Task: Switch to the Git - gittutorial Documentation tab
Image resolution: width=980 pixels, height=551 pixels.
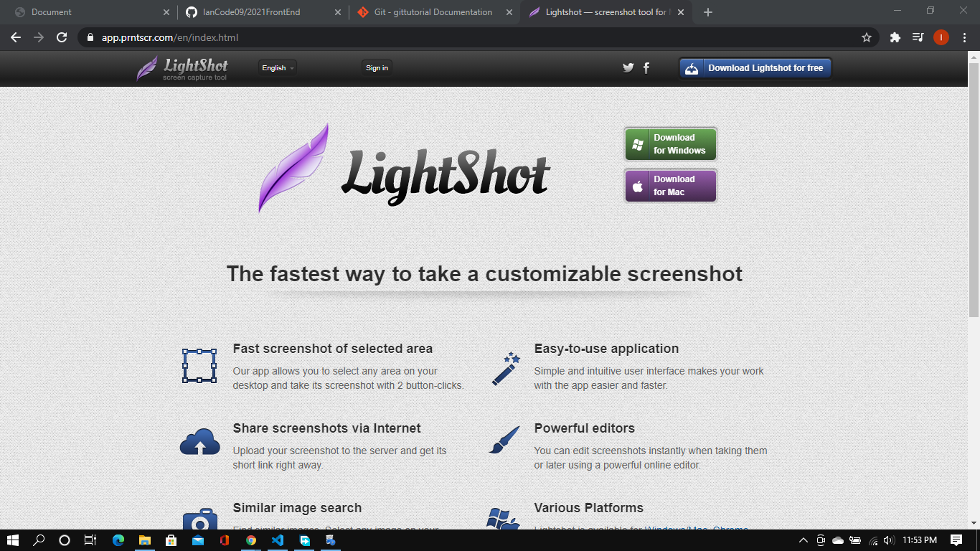Action: tap(433, 12)
